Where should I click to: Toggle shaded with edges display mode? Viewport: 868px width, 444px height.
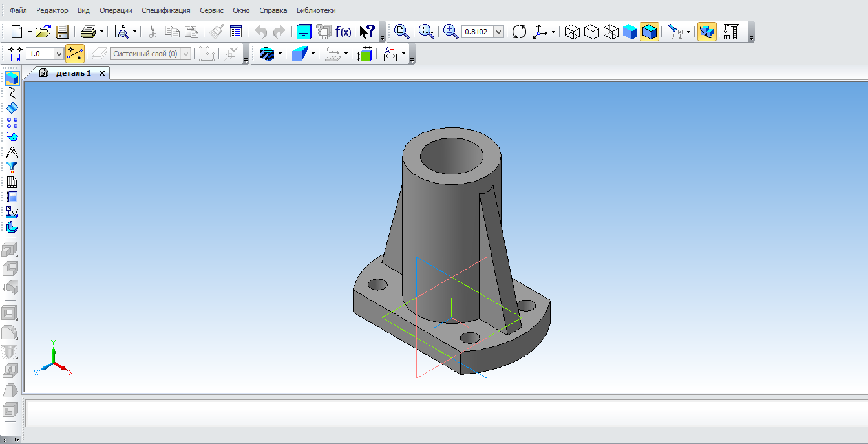point(650,32)
